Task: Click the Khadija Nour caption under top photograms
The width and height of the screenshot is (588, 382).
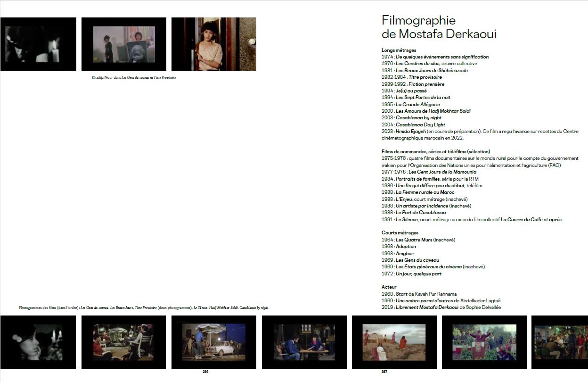Action: [134, 77]
